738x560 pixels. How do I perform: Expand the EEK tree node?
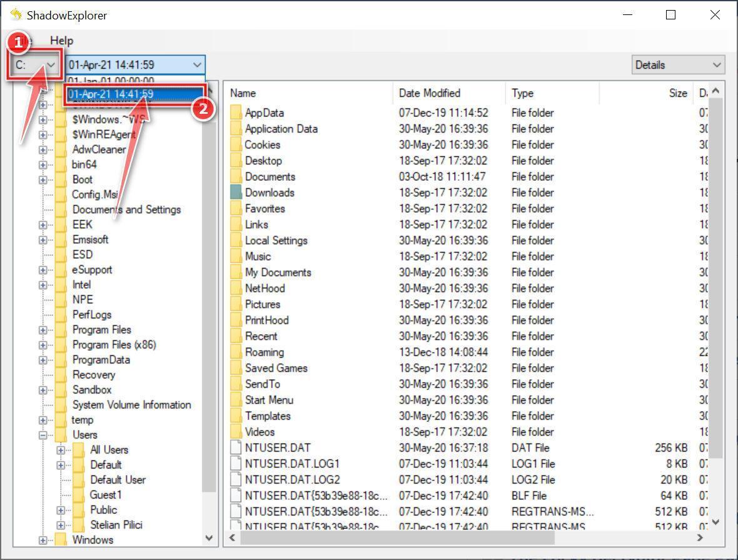pyautogui.click(x=43, y=225)
